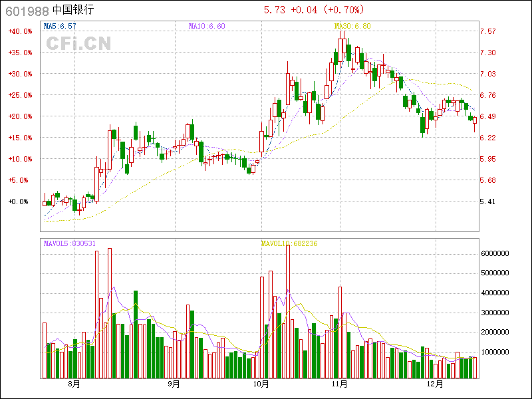Jump to the 8月 date marker
The width and height of the screenshot is (532, 399).
[73, 384]
